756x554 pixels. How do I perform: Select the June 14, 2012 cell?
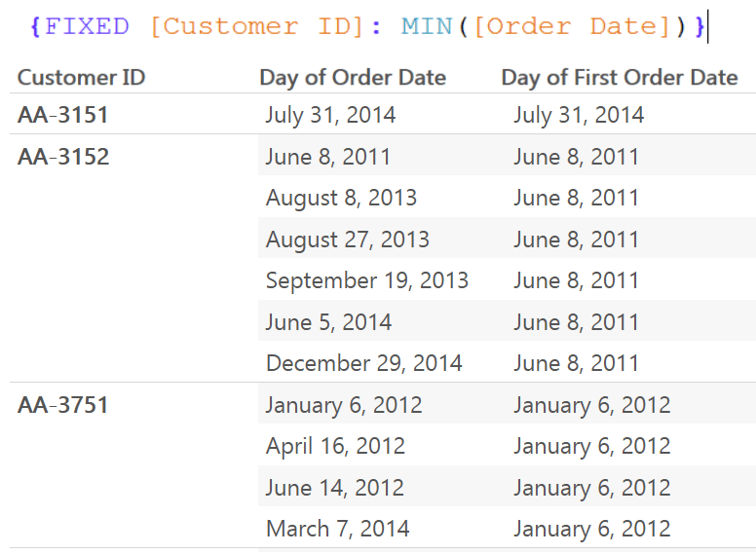tap(334, 488)
